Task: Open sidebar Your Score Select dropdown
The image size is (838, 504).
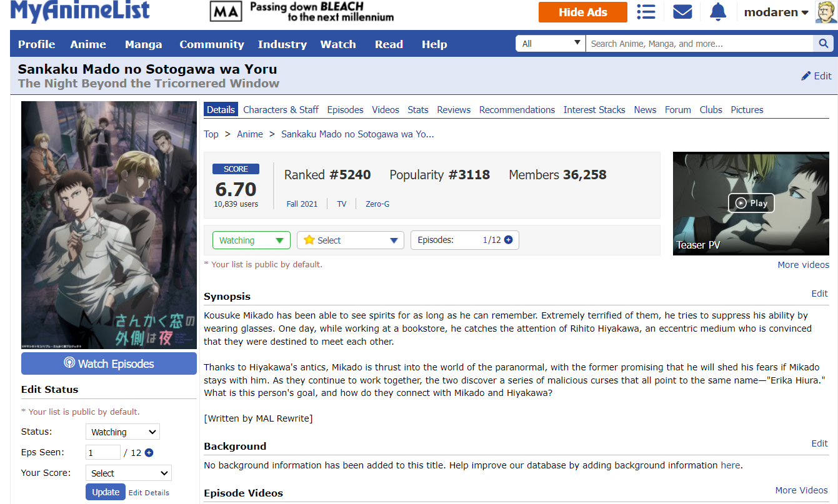Action: click(x=128, y=473)
